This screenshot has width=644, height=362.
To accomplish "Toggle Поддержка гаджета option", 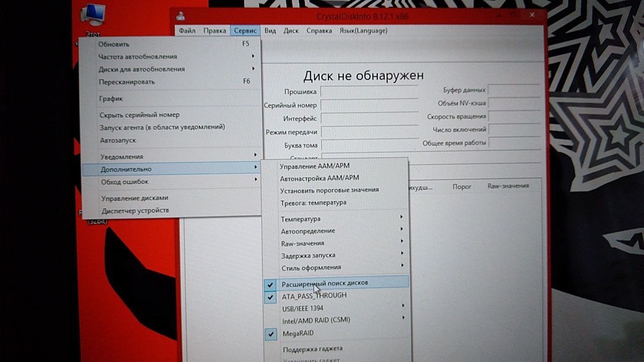I will tap(337, 349).
